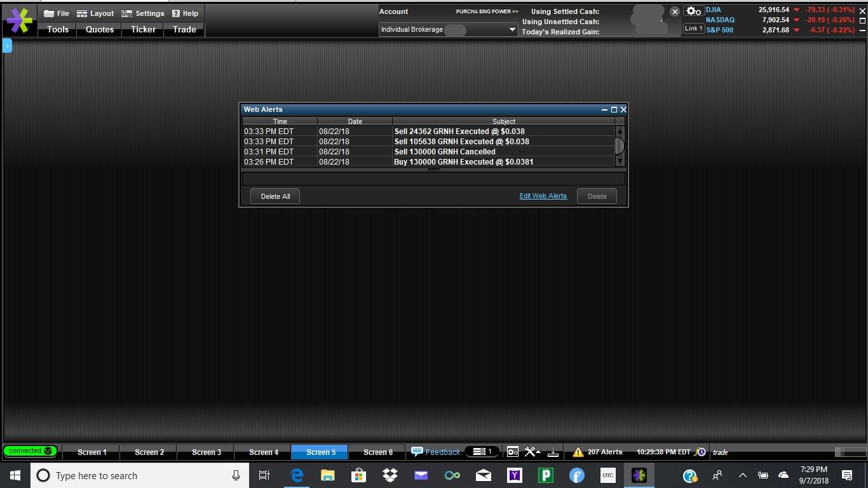
Task: Toggle the Link 1 button
Action: 693,29
